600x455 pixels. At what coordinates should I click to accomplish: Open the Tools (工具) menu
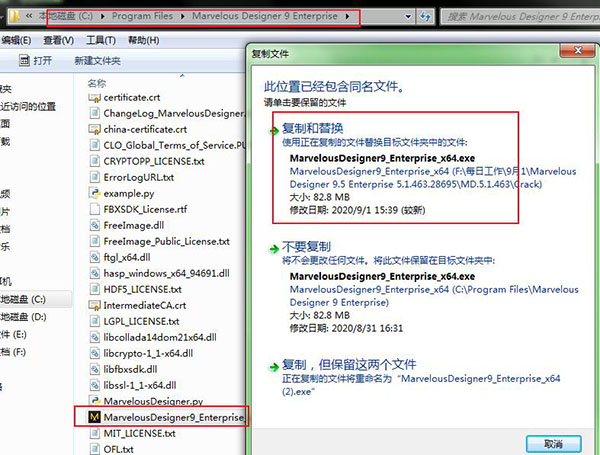click(x=101, y=40)
